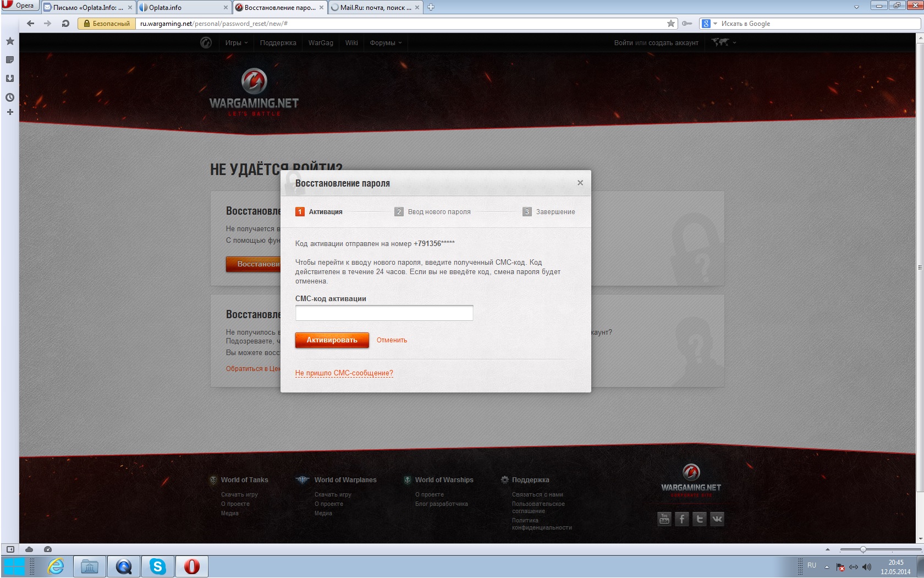924x578 pixels.
Task: Switch to the Mail.Ru tab
Action: click(375, 7)
